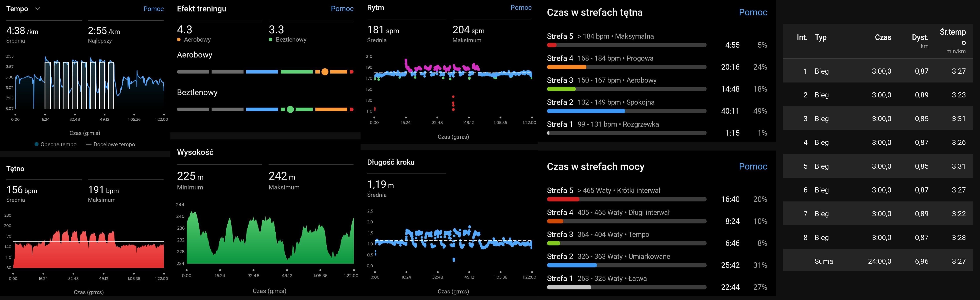Open Pomoc for Czas w strefach tętna

point(752,12)
